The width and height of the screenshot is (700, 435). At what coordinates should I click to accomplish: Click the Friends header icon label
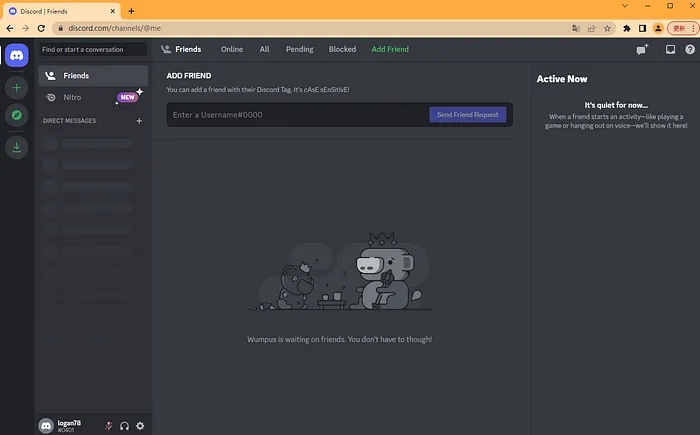click(x=181, y=49)
